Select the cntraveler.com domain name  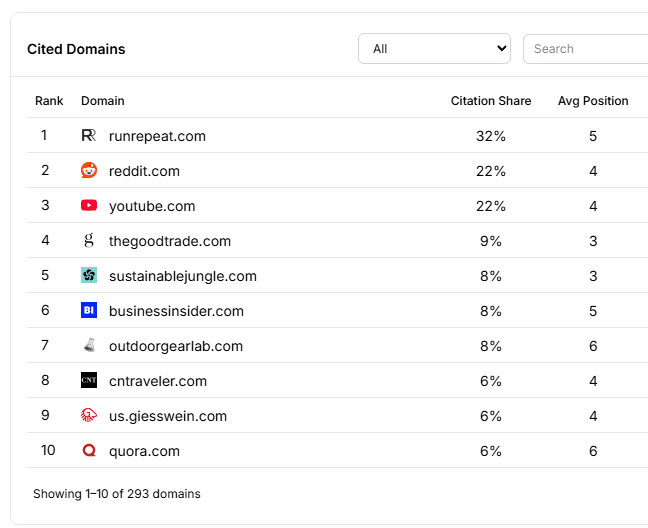tap(158, 381)
